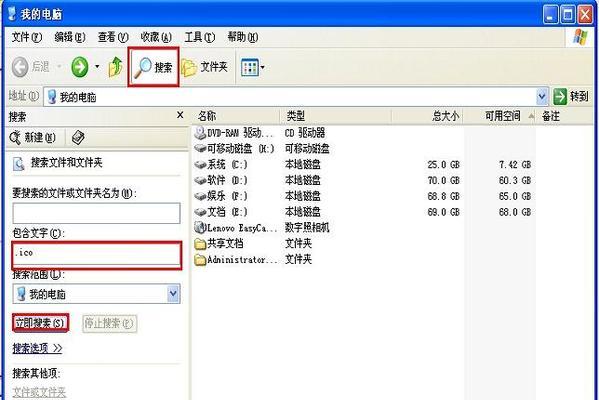Select the DVD-RAM drive item
The height and width of the screenshot is (400, 599).
(x=235, y=133)
